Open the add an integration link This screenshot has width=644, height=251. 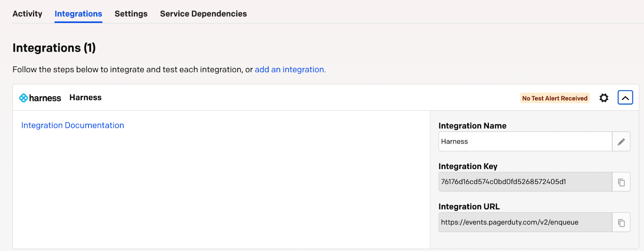[x=289, y=69]
